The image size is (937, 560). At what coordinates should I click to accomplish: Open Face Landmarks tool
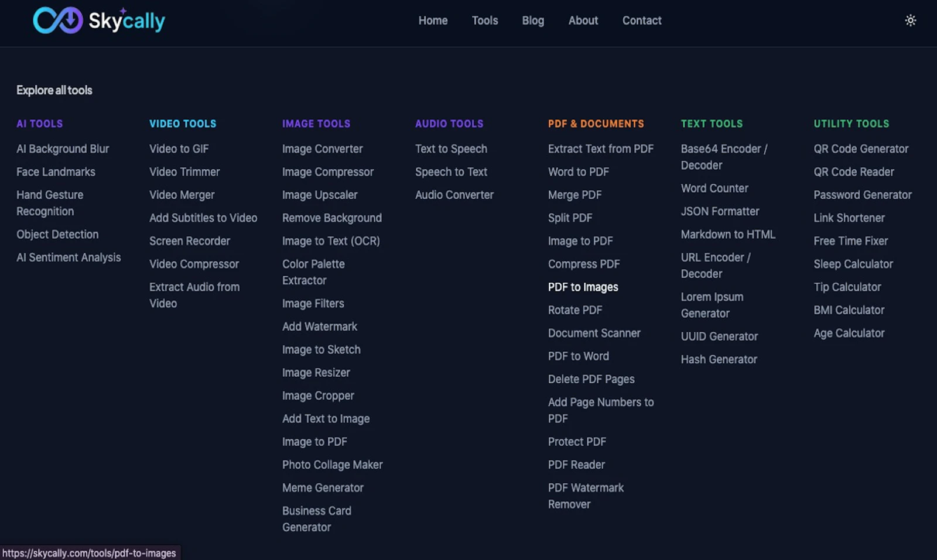point(56,172)
